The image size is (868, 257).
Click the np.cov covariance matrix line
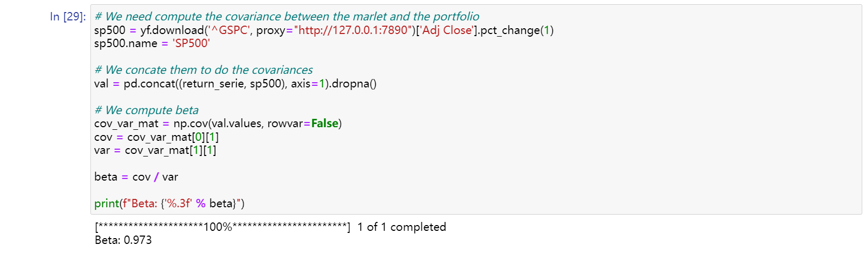(218, 124)
